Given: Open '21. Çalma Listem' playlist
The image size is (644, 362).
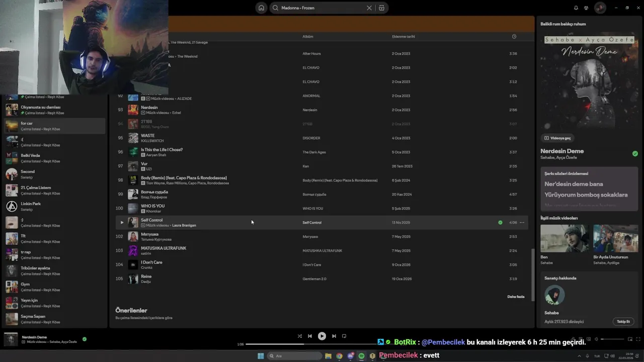Looking at the screenshot, I should click(55, 190).
